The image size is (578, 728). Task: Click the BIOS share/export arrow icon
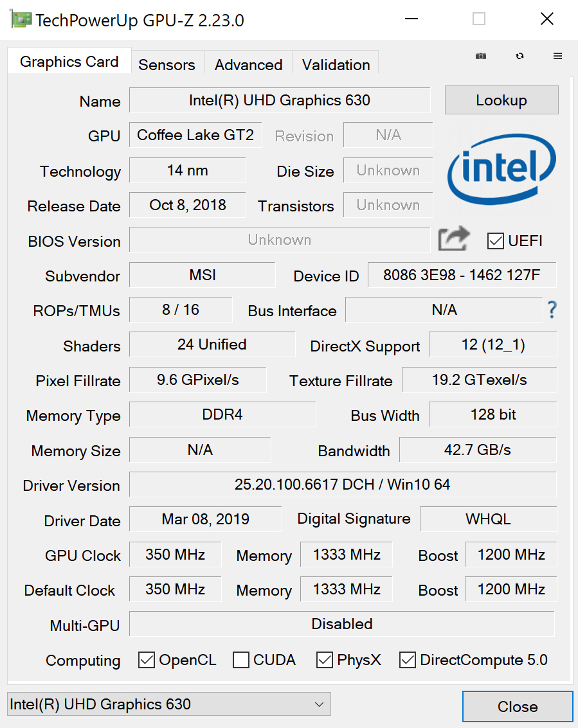pos(454,239)
